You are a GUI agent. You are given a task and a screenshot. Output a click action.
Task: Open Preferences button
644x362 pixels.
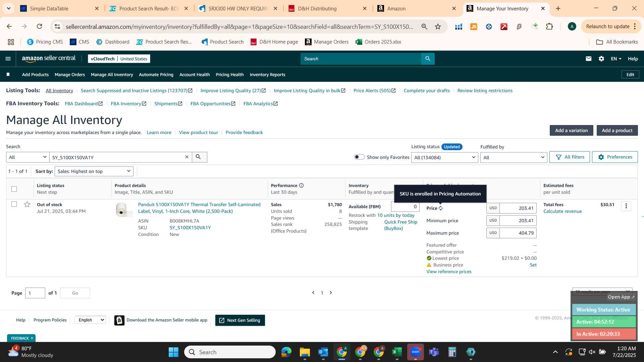[x=615, y=157]
